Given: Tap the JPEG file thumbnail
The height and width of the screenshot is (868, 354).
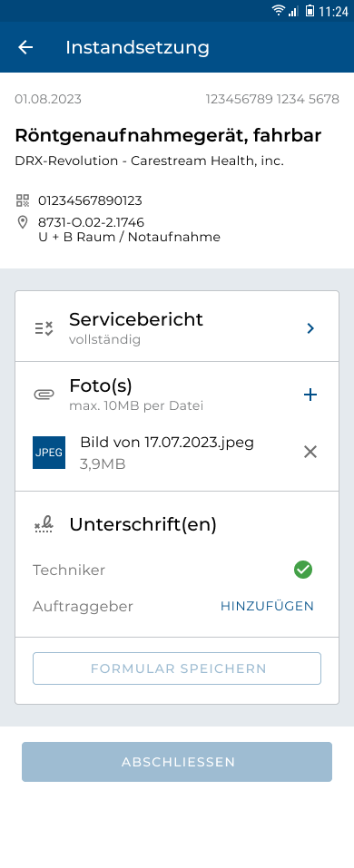Looking at the screenshot, I should click(49, 453).
